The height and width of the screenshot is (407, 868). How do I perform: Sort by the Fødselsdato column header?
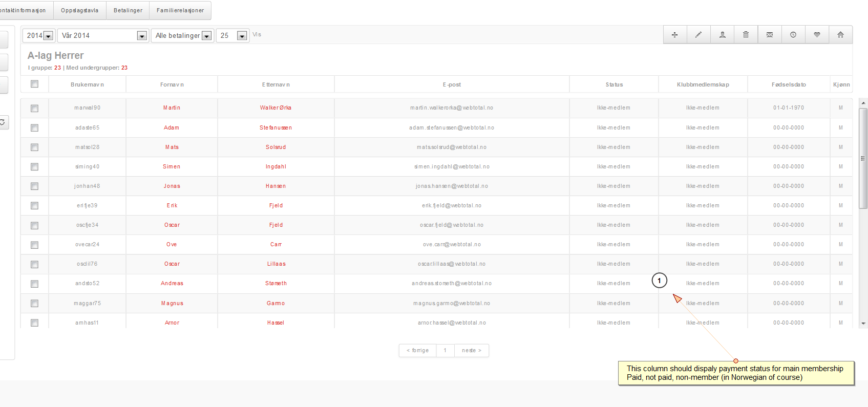pos(789,84)
